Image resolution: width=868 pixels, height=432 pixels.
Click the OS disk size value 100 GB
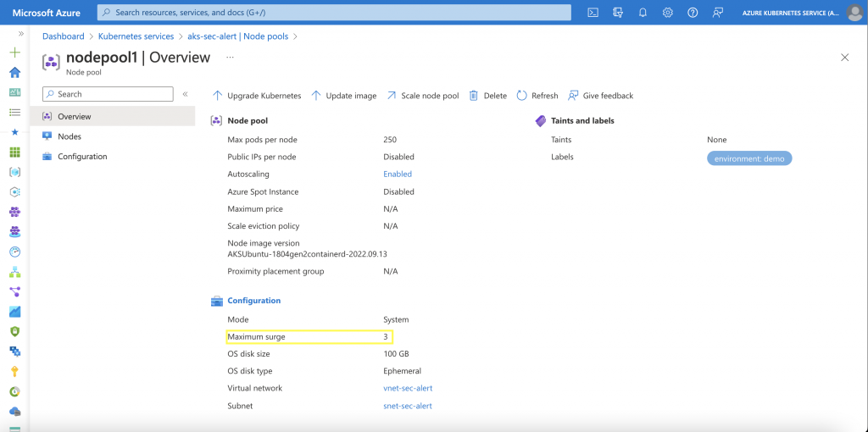(x=397, y=354)
